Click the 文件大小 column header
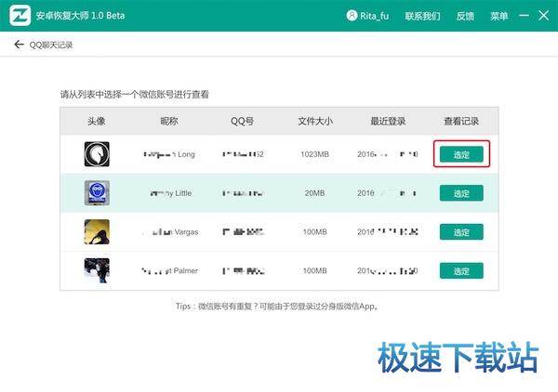Image resolution: width=558 pixels, height=392 pixels. [315, 121]
